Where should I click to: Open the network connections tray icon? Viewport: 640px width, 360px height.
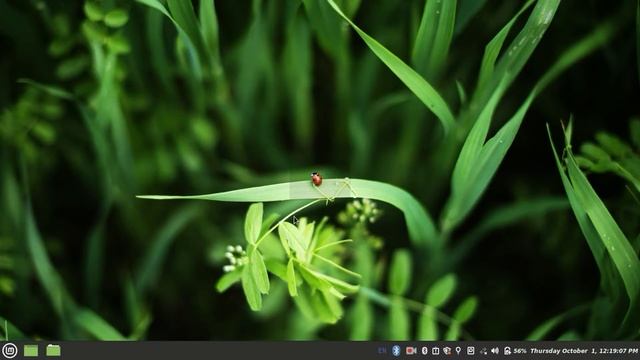pyautogui.click(x=484, y=351)
